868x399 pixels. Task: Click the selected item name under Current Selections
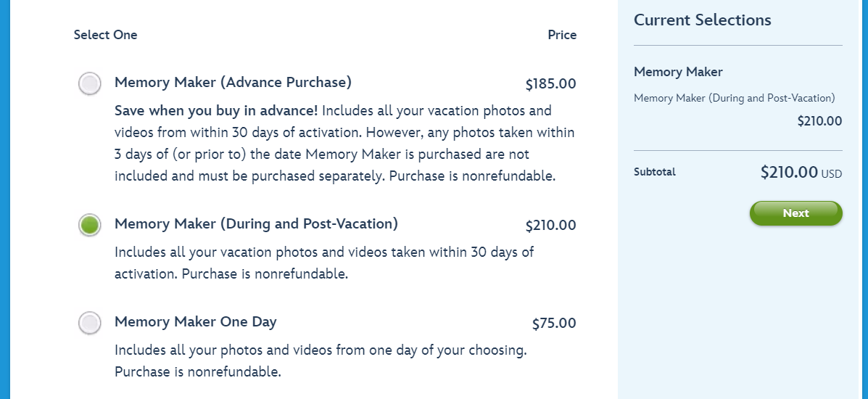coord(734,98)
